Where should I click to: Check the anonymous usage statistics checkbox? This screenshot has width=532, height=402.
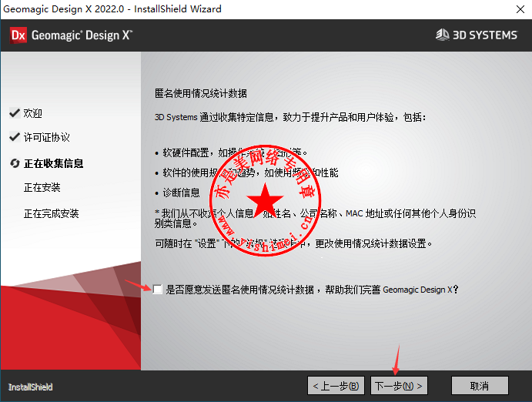(157, 290)
